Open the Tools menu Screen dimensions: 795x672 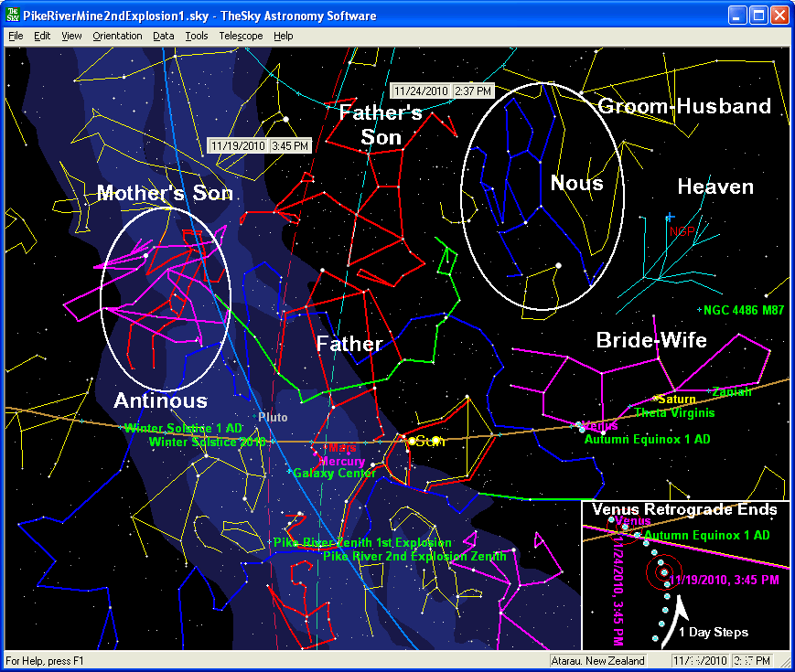(197, 36)
